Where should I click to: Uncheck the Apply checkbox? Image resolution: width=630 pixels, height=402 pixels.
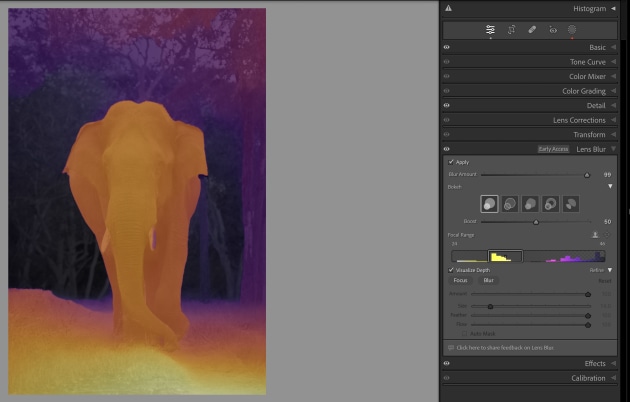coord(451,162)
